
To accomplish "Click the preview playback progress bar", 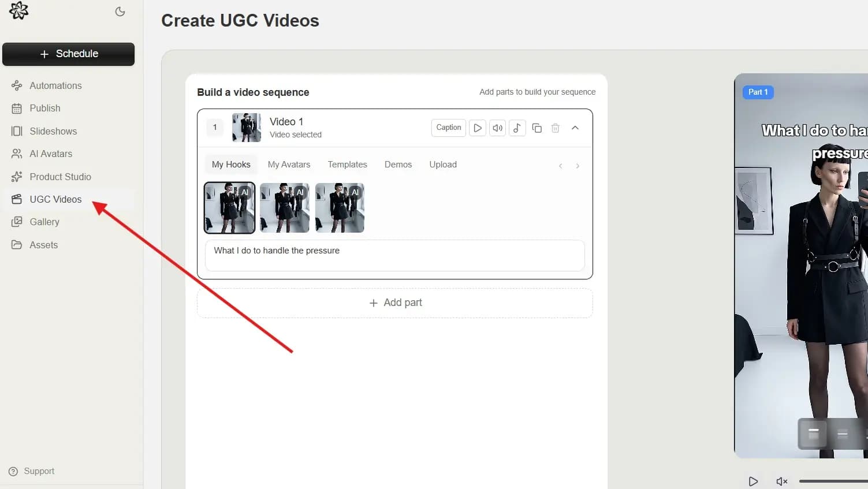I will [x=833, y=481].
